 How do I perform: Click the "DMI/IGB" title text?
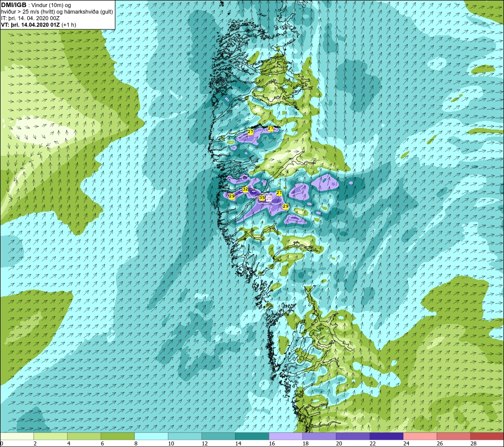tap(14, 5)
